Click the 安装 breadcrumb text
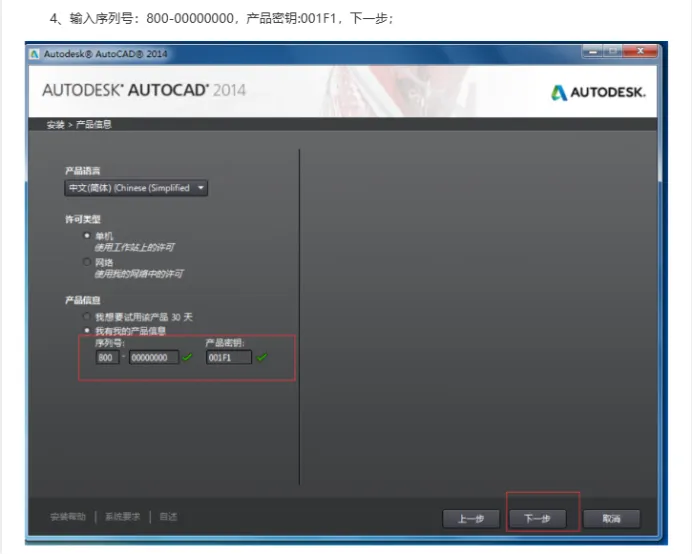The height and width of the screenshot is (555, 692). point(56,125)
